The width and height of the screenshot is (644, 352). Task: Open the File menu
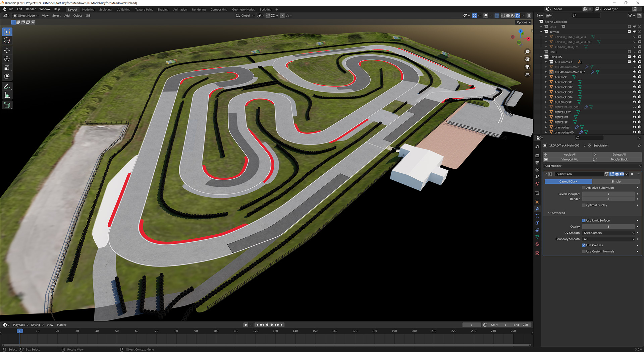pos(11,9)
